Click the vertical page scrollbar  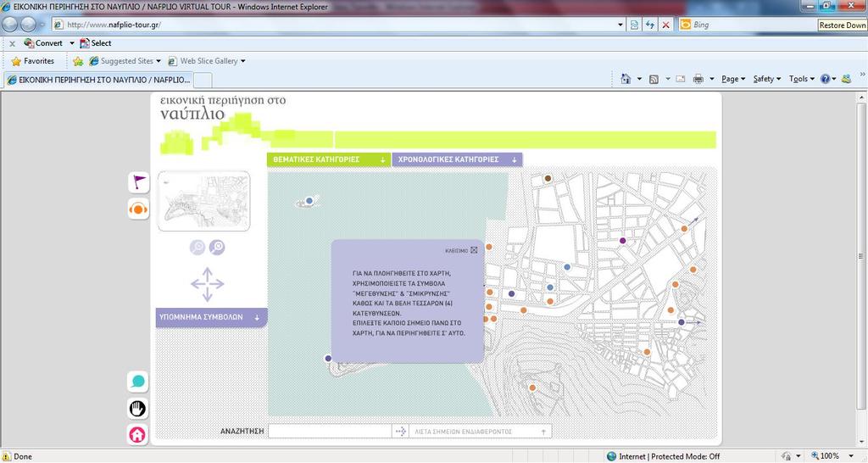tap(861, 256)
